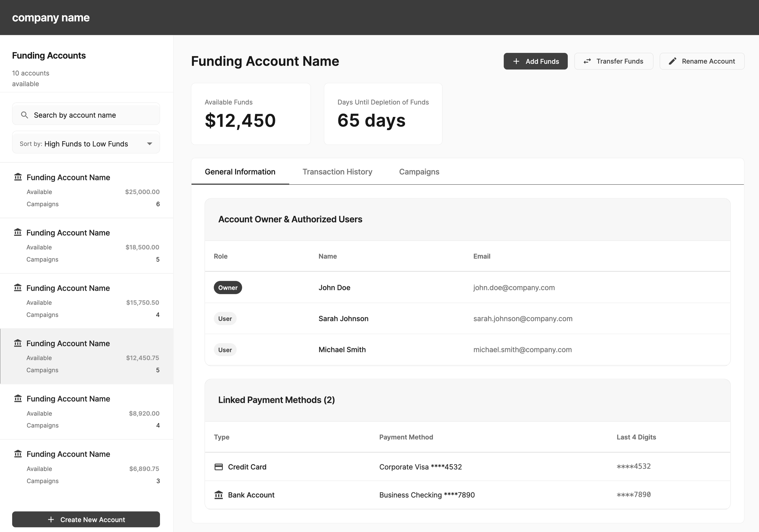
Task: Click the transfer arrows icon on Transfer Funds
Action: tap(587, 61)
